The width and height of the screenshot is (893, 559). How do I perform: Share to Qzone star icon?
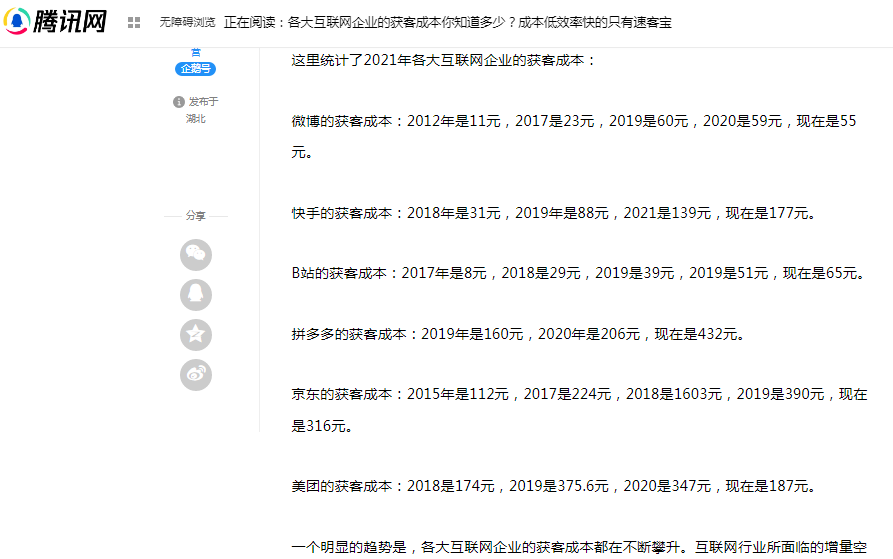click(196, 335)
